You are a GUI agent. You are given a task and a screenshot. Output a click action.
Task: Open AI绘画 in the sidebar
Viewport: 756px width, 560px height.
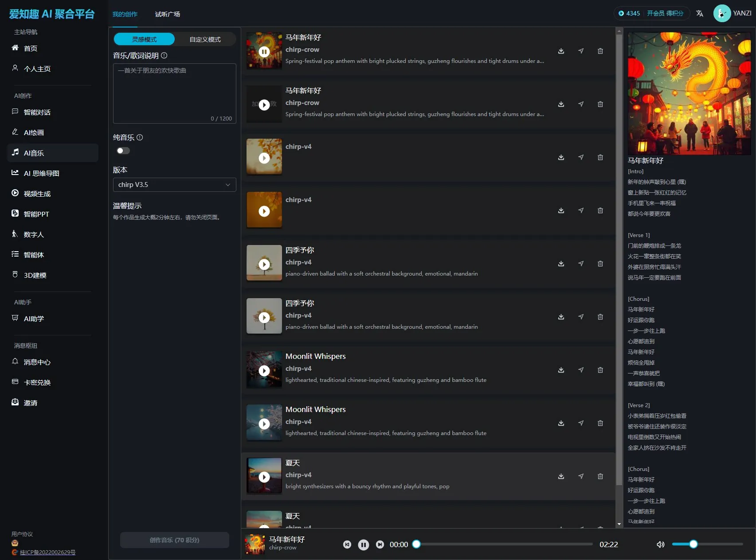point(34,132)
